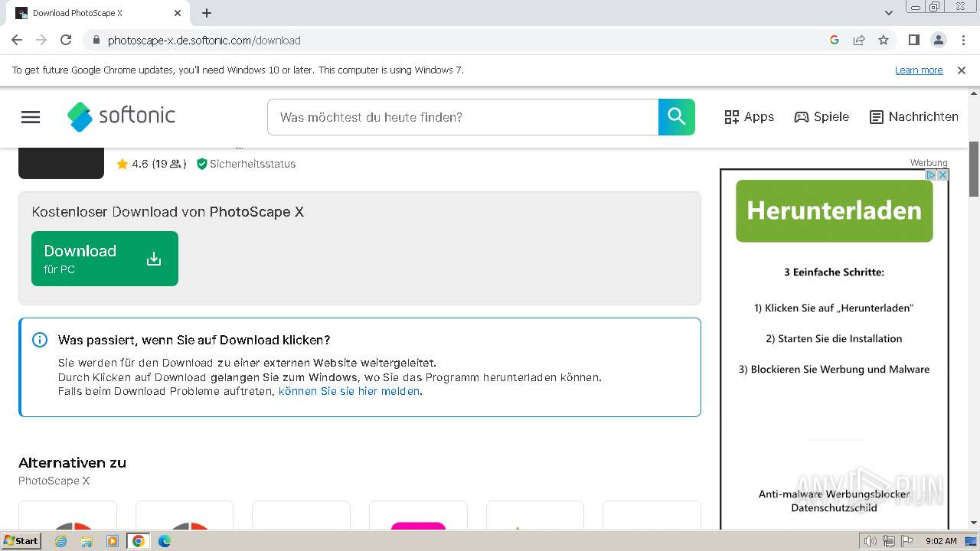This screenshot has width=980, height=551.
Task: Click the Google translate icon in address bar
Action: (x=835, y=40)
